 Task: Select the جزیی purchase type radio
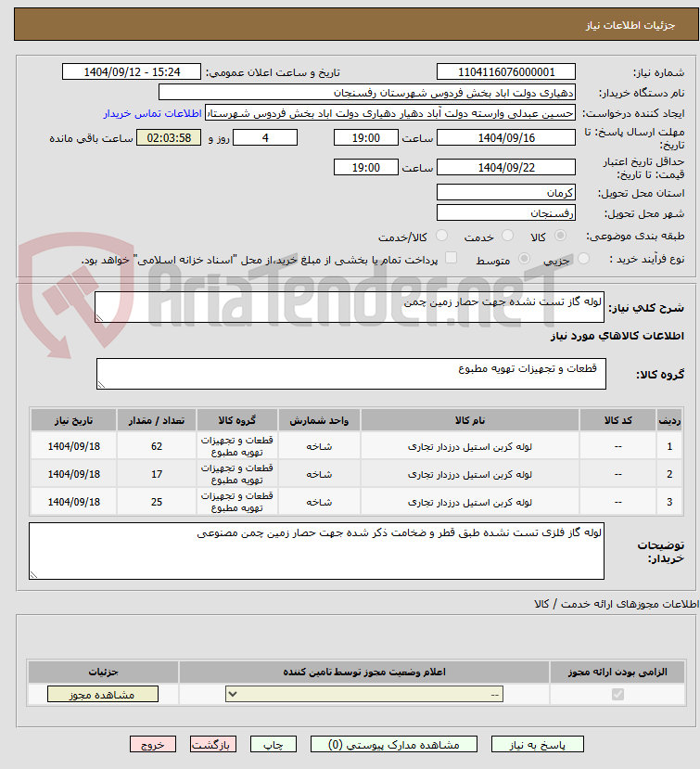(583, 259)
